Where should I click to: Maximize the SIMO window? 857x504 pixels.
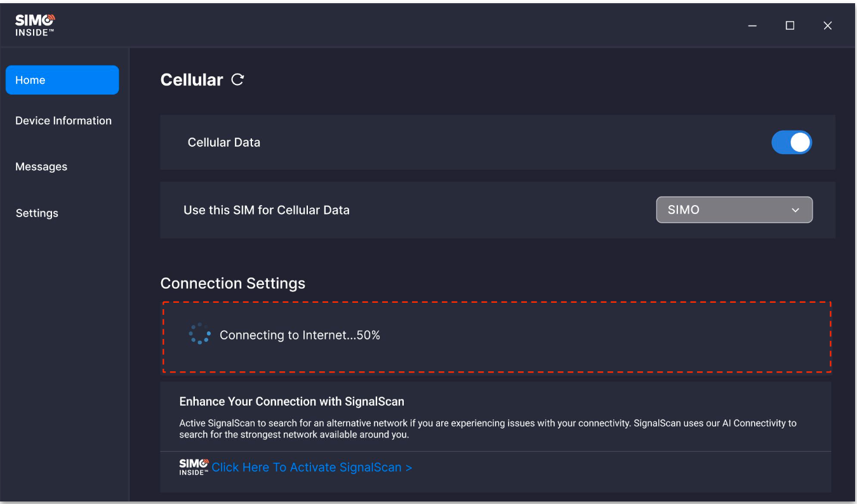790,25
